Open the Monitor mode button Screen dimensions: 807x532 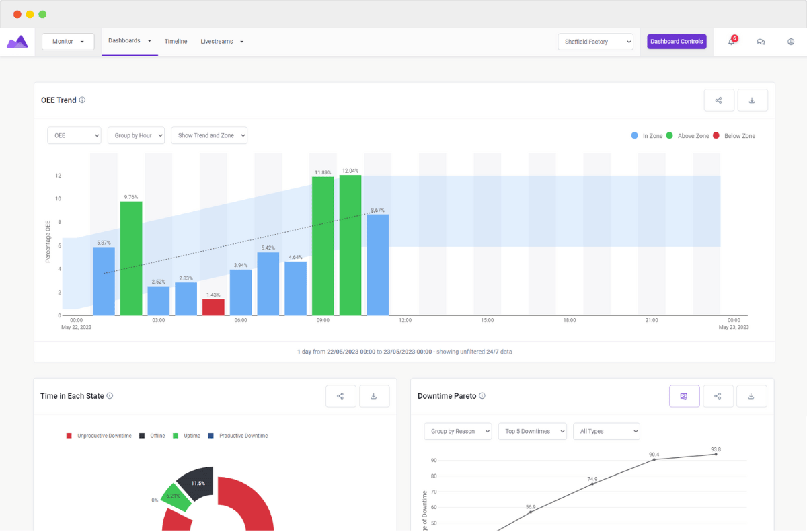click(68, 42)
